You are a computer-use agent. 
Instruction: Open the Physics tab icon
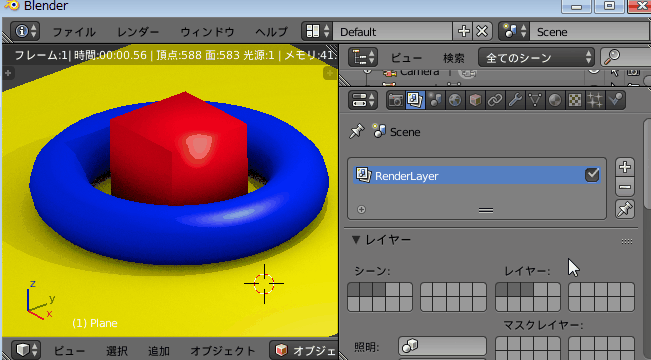click(615, 100)
